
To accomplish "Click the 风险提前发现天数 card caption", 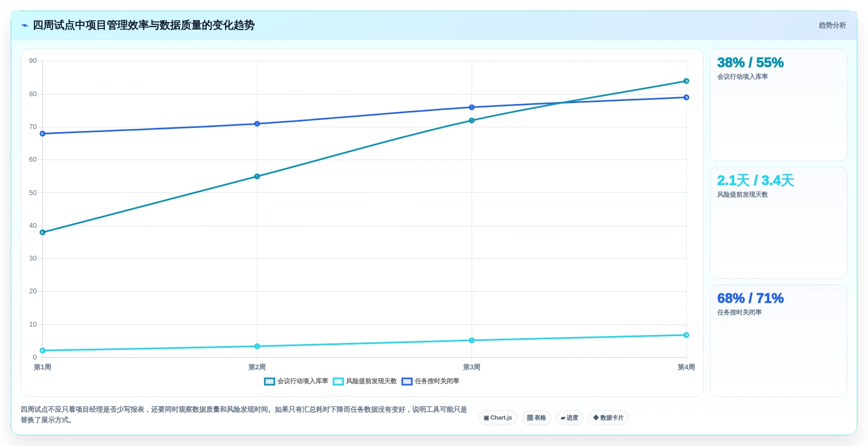I will click(742, 194).
